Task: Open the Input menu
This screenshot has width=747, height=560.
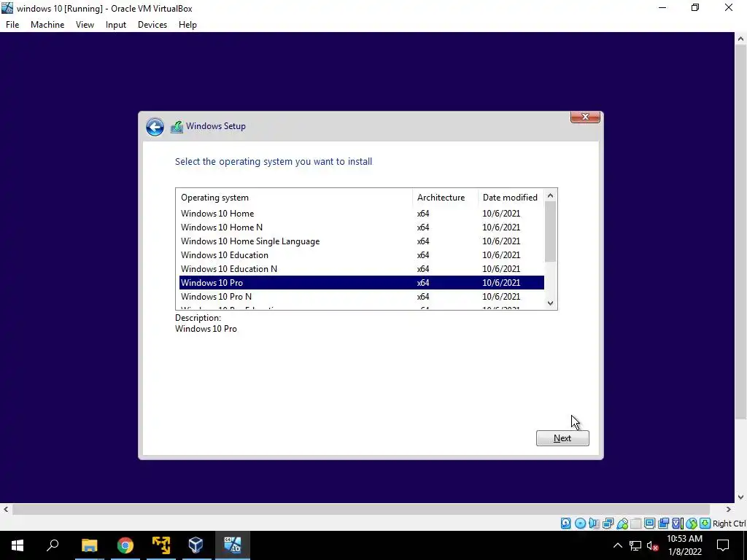Action: (116, 25)
